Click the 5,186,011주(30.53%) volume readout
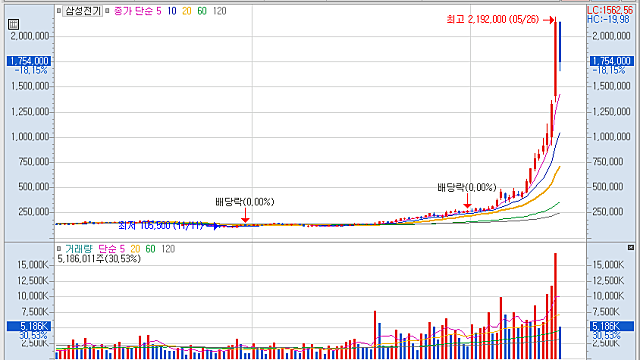 99,259
